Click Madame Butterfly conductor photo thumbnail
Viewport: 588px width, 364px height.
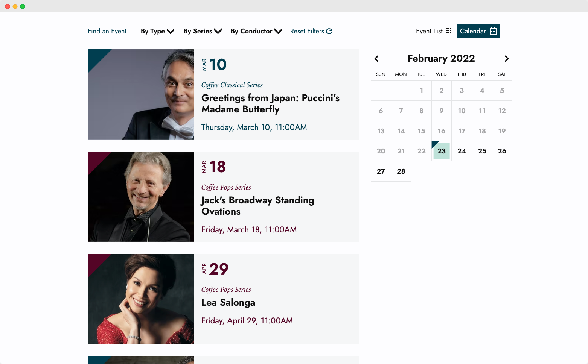[x=141, y=94]
